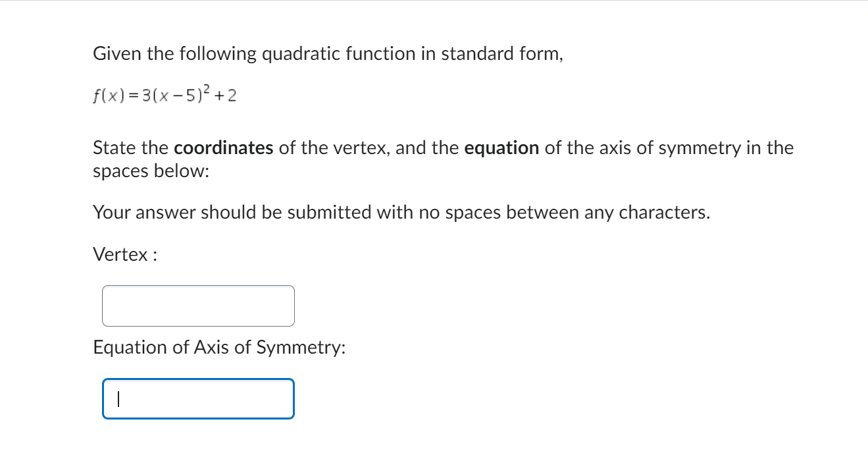Click inside the Axis of Symmetry input box

tap(197, 398)
